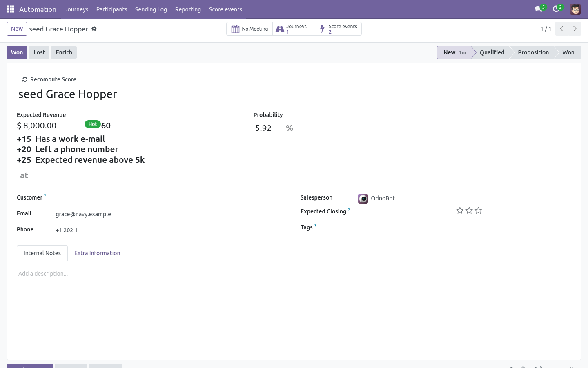588x368 pixels.
Task: Set priority to second star
Action: pos(469,211)
